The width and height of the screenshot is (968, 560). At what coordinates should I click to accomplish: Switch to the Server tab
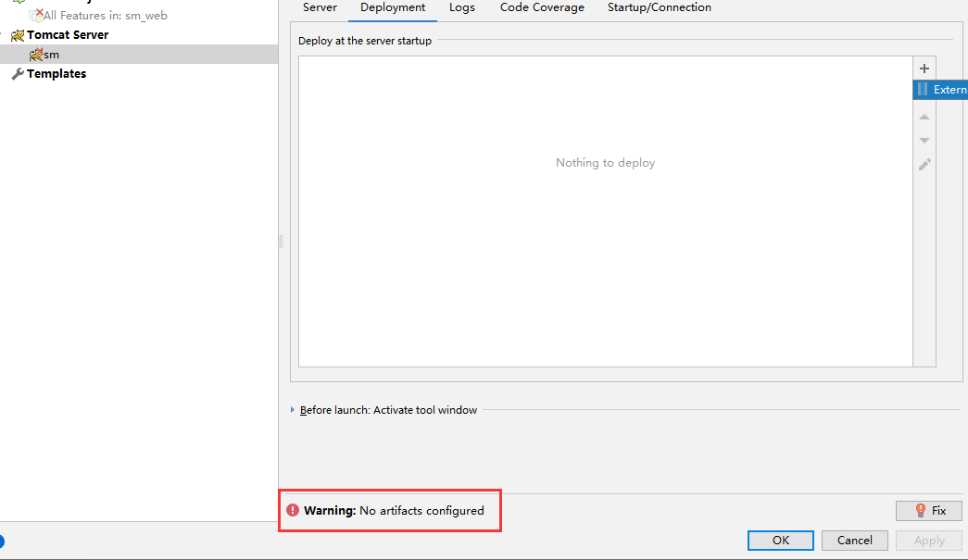320,7
